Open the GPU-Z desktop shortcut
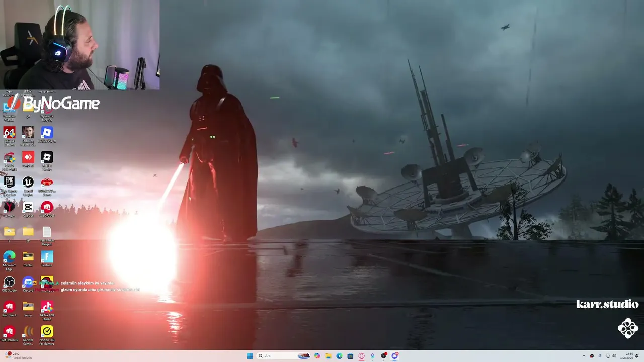644x362 pixels. pyautogui.click(x=9, y=161)
